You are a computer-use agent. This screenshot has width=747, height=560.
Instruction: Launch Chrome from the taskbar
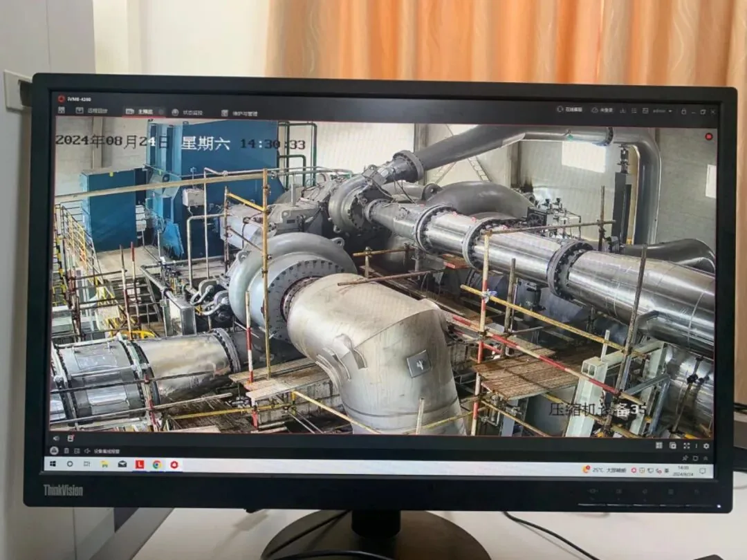click(157, 465)
